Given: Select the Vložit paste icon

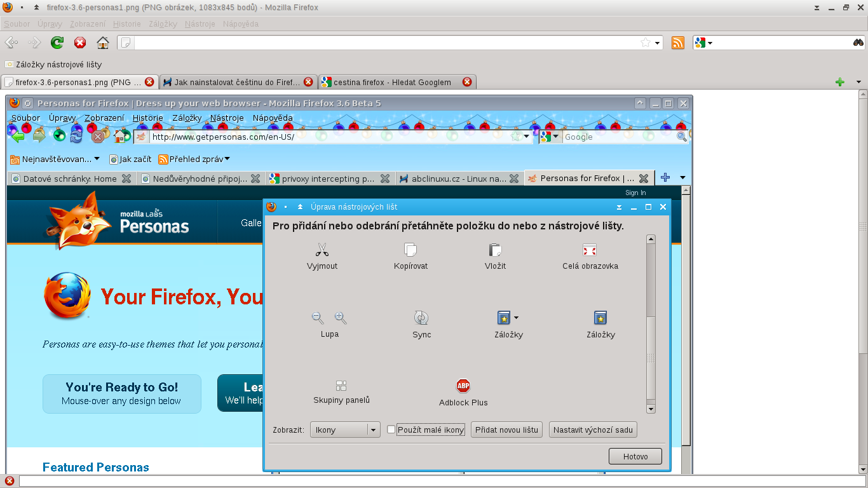Looking at the screenshot, I should (495, 250).
